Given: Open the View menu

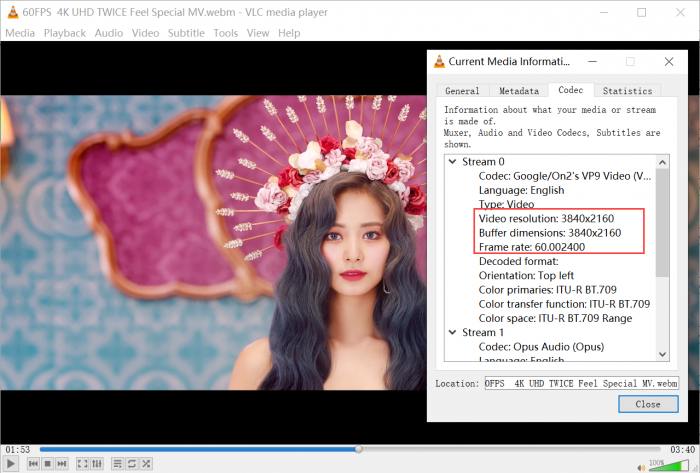Looking at the screenshot, I should [258, 33].
